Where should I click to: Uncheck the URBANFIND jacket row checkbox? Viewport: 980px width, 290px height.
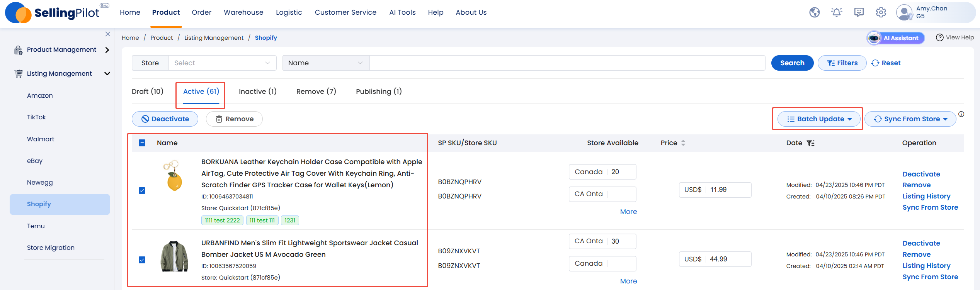[142, 260]
